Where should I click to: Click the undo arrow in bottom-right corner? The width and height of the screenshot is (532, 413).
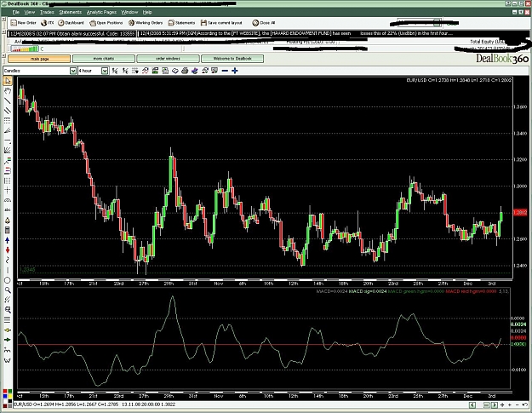pos(526,404)
